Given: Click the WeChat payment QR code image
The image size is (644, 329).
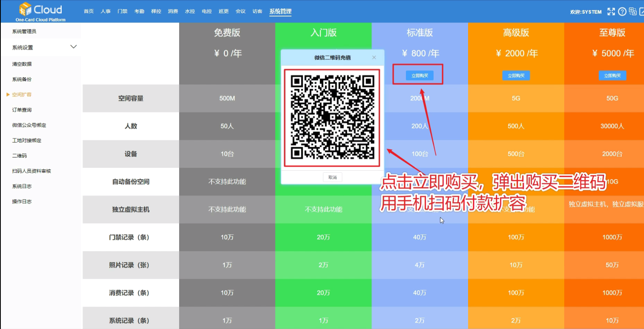Looking at the screenshot, I should [x=332, y=118].
